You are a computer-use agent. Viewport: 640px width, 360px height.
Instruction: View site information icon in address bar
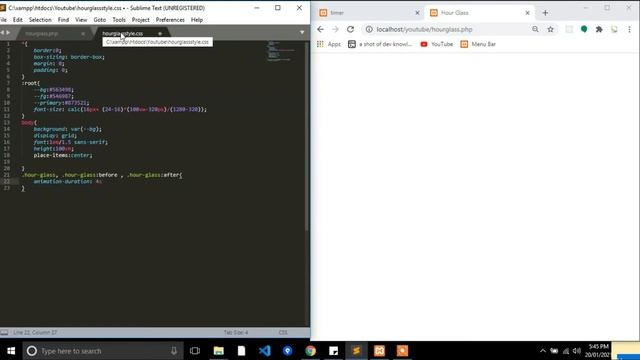point(369,29)
